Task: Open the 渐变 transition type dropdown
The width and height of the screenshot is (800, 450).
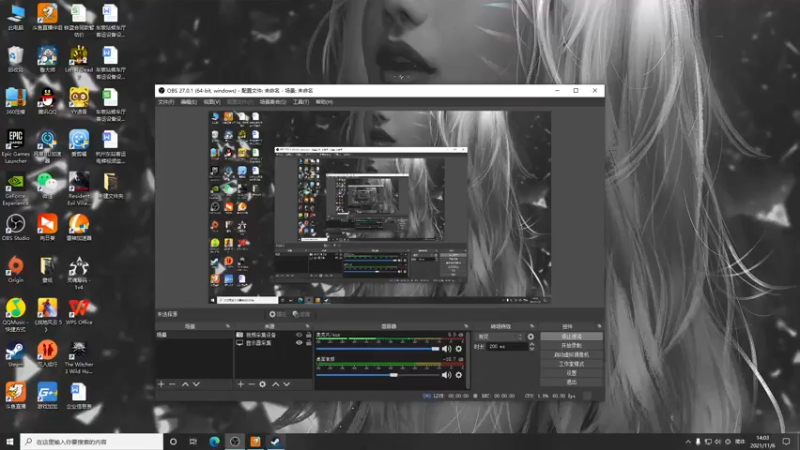Action: 500,337
